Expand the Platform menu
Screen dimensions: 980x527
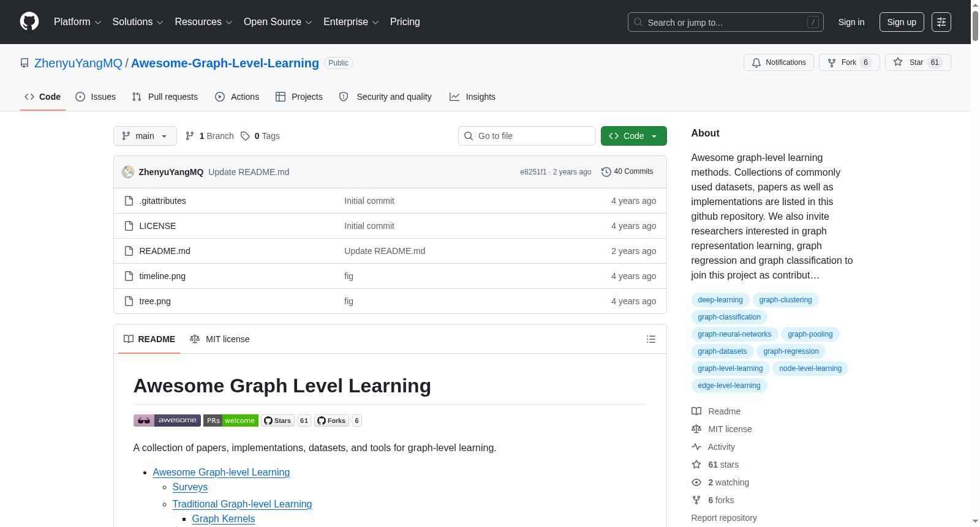[x=78, y=22]
